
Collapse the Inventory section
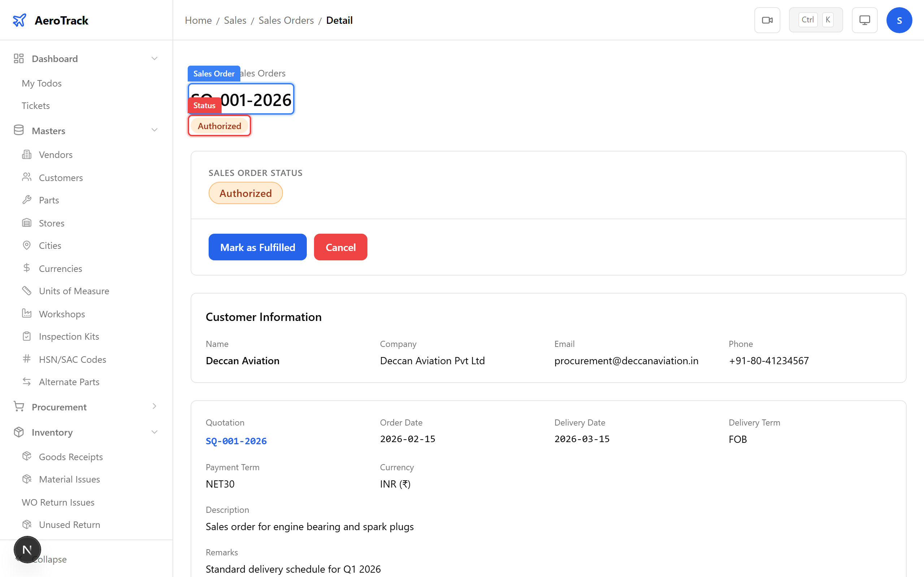point(154,432)
